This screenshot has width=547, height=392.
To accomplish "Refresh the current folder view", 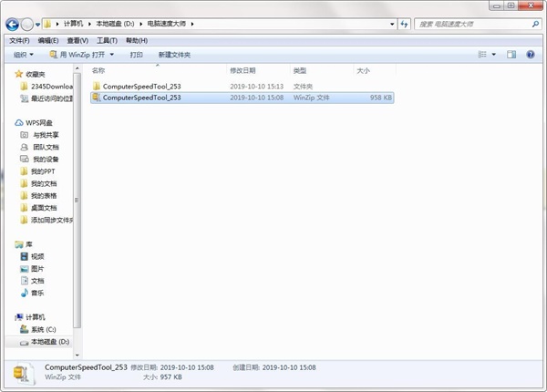I will (x=404, y=24).
